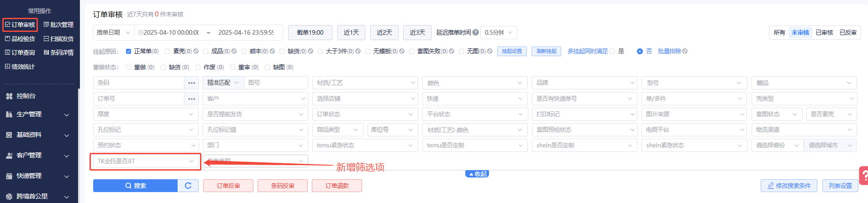Expand 跨境首公里 sidebar menu

coord(39,196)
